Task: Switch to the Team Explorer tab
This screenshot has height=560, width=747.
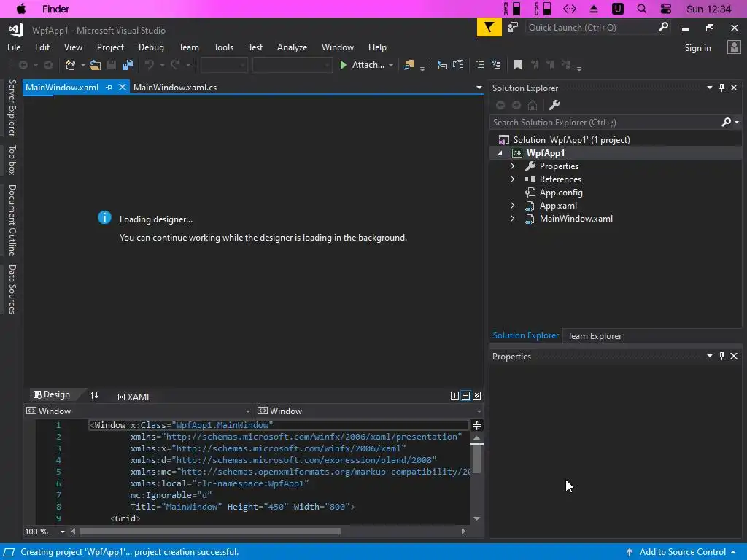Action: tap(595, 335)
